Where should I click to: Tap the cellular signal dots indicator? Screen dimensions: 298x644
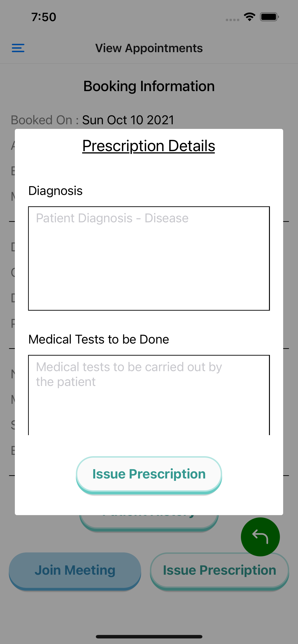coord(233,20)
